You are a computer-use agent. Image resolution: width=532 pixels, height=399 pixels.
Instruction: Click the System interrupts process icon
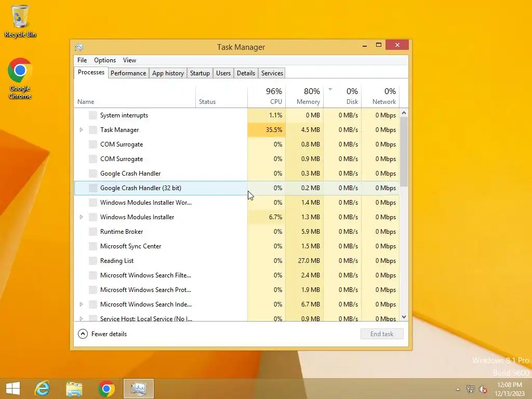pos(93,115)
